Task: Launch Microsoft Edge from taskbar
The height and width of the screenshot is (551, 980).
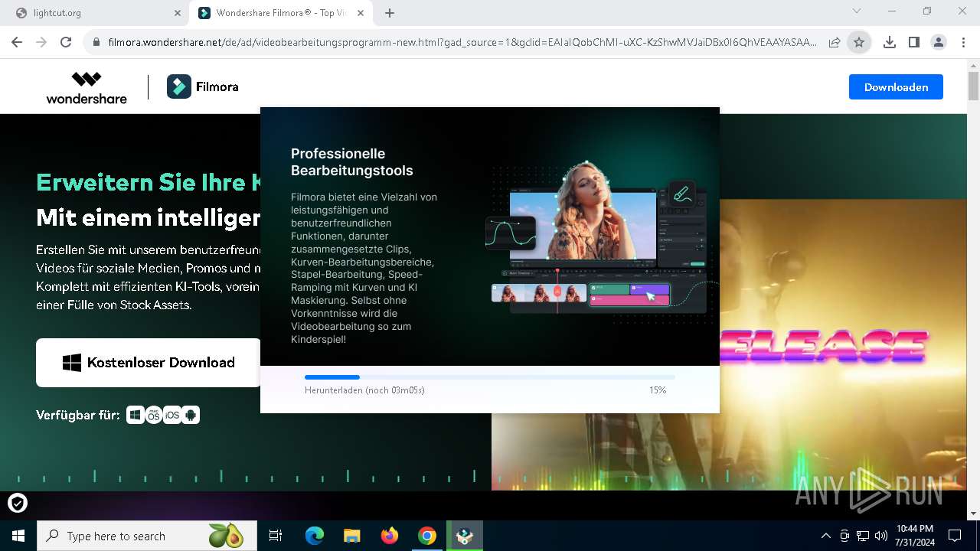Action: (x=315, y=536)
